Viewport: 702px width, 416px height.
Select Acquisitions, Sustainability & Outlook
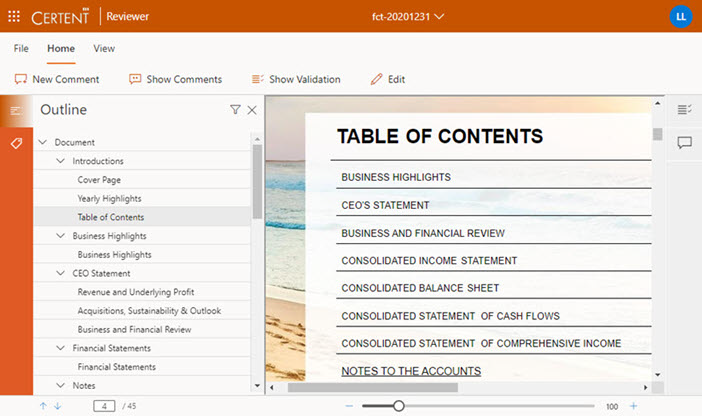149,311
